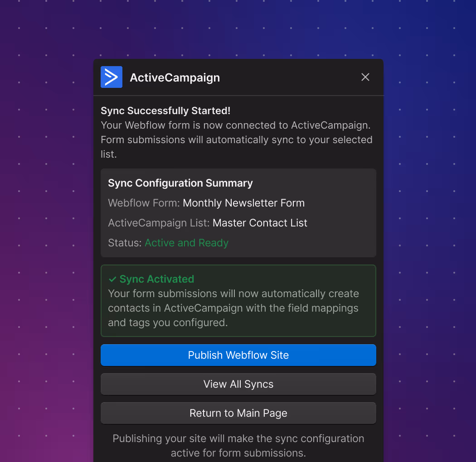Viewport: 476px width, 462px height.
Task: Open View All Syncs
Action: pos(238,384)
